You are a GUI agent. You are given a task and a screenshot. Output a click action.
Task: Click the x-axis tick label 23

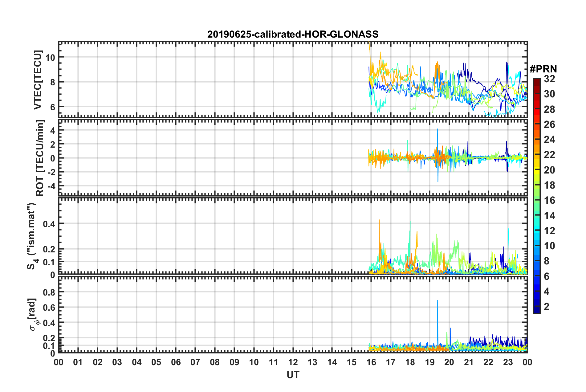508,362
